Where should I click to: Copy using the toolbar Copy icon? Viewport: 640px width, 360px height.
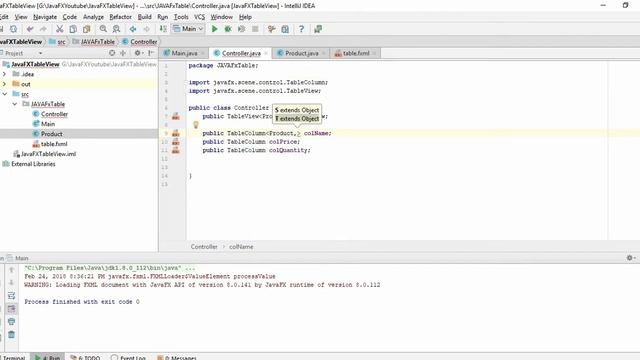[x=73, y=29]
